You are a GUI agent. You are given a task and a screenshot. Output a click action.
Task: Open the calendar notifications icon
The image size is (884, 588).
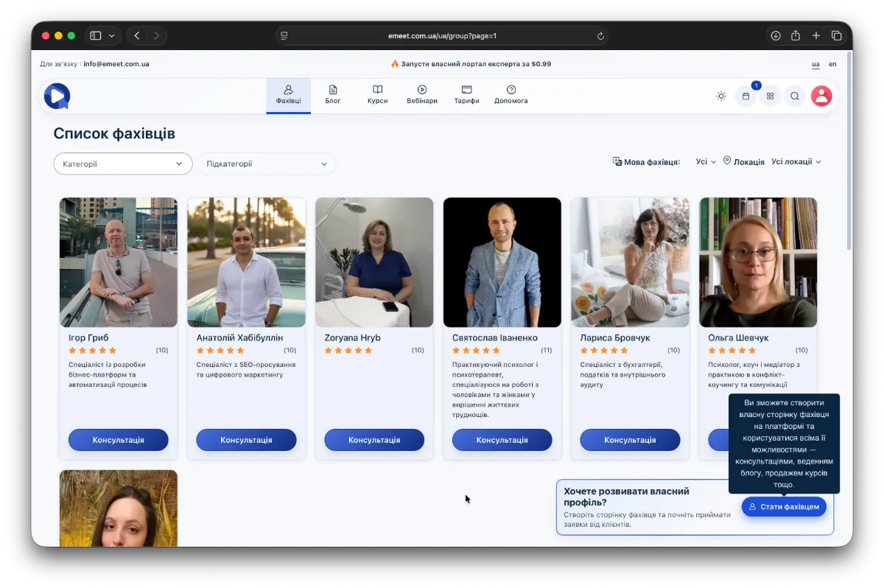point(746,96)
